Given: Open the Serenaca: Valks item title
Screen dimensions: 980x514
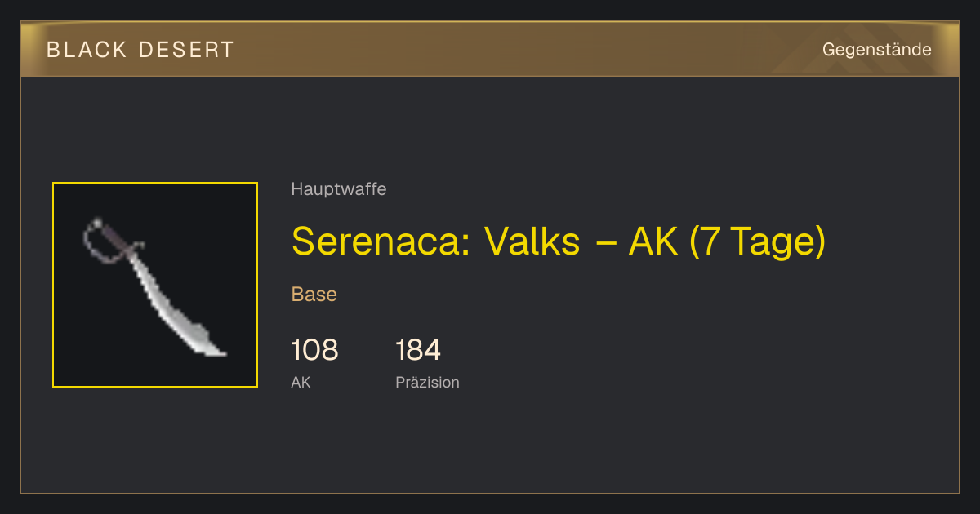Looking at the screenshot, I should click(559, 241).
